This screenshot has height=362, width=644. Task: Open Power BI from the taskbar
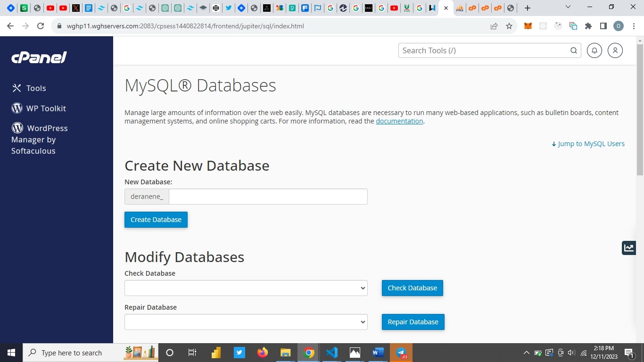[x=216, y=353]
